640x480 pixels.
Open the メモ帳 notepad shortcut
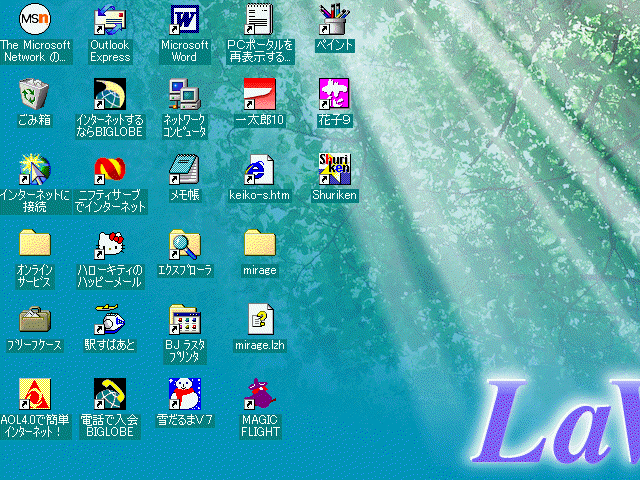[x=184, y=169]
